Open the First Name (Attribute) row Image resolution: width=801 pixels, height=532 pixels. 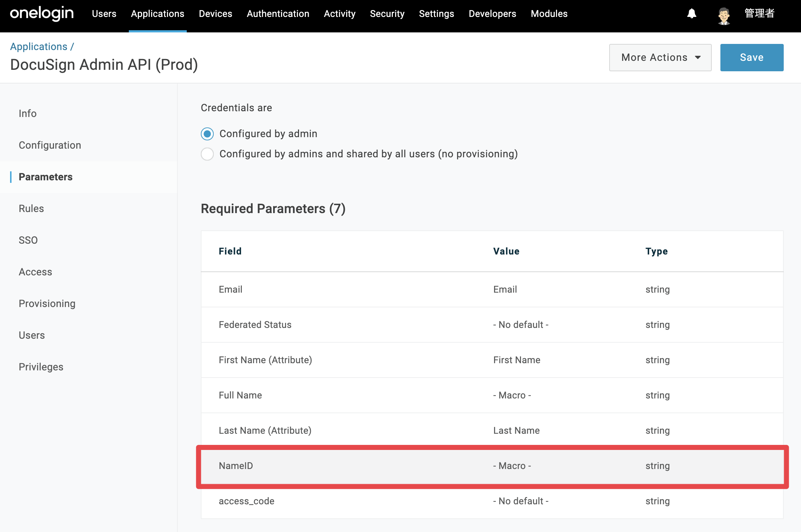(x=492, y=360)
